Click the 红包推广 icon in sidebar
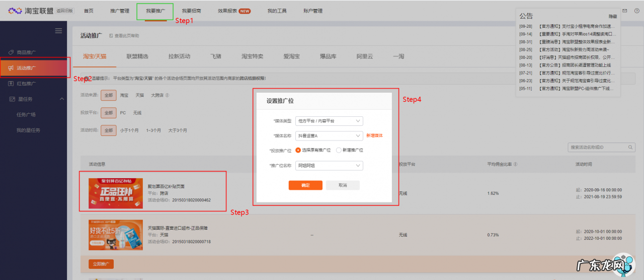 [x=11, y=84]
